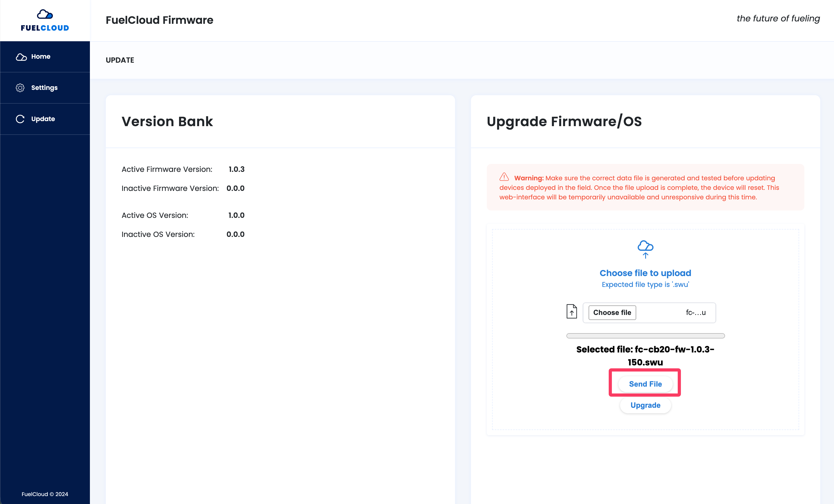This screenshot has height=504, width=834.
Task: Click the Inactive Firmware Version value 0.0.0
Action: click(235, 188)
